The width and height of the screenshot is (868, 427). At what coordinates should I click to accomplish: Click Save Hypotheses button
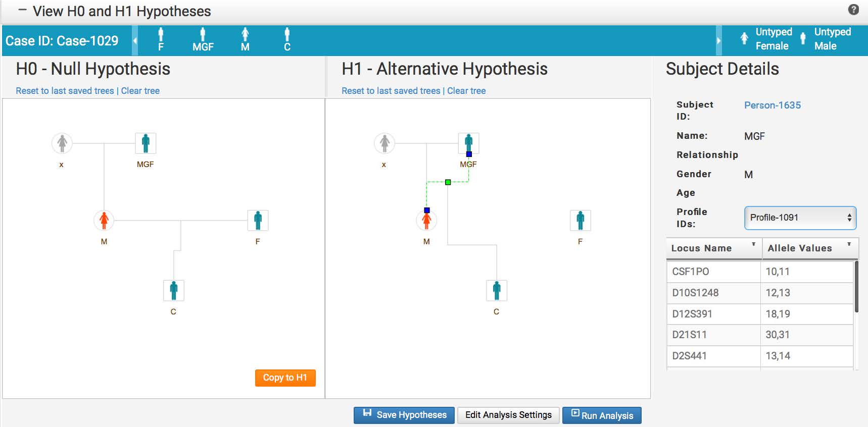click(404, 415)
